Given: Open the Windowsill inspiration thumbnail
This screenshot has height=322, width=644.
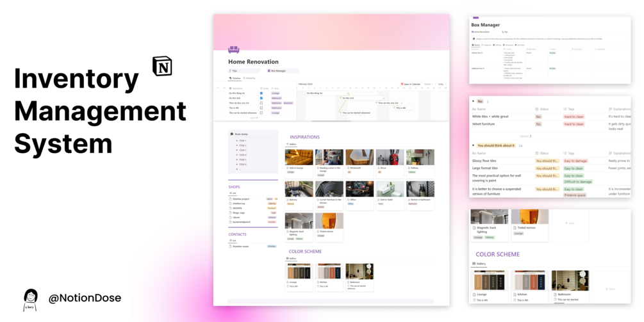Looking at the screenshot, I should click(x=359, y=157).
